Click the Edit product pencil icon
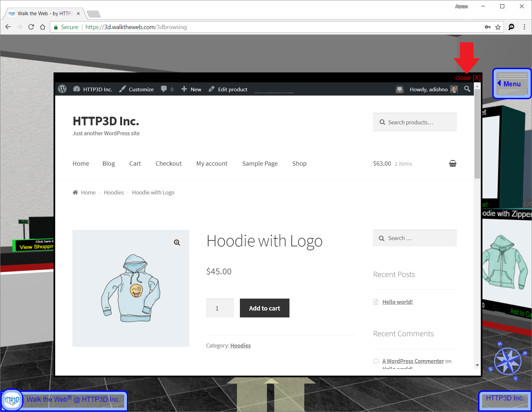The width and height of the screenshot is (532, 412). (211, 89)
